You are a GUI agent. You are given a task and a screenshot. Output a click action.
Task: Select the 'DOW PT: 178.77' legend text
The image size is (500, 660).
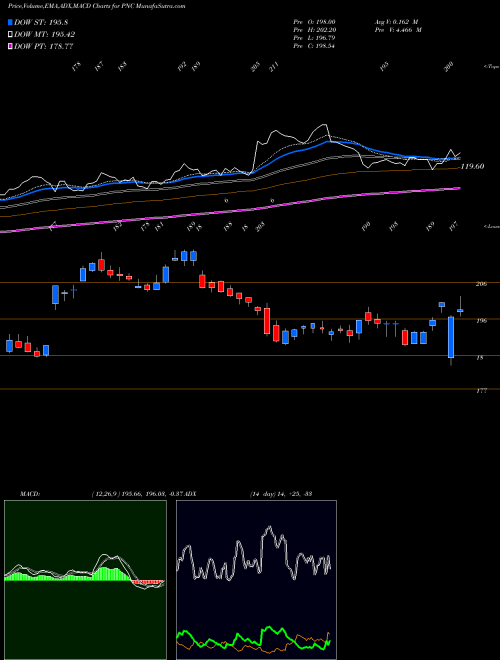point(44,46)
